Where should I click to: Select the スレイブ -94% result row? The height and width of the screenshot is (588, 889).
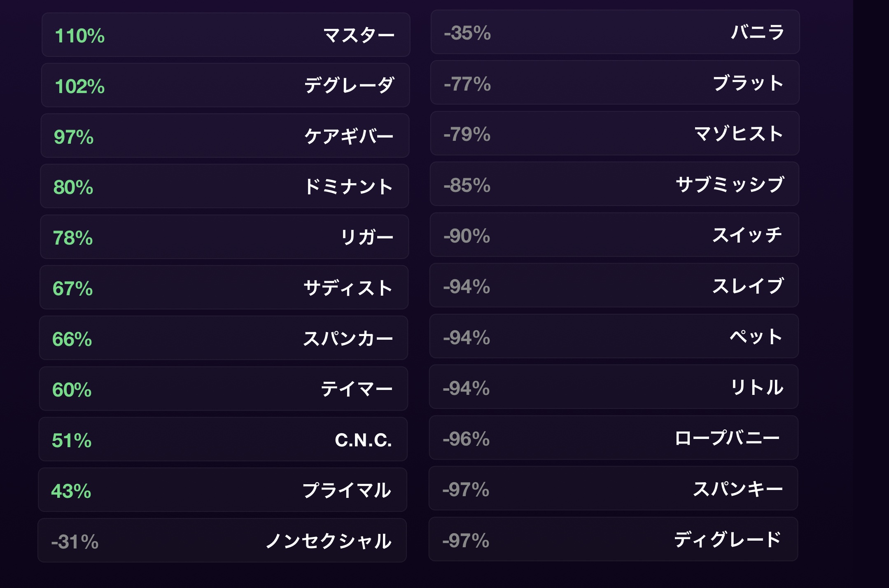614,285
